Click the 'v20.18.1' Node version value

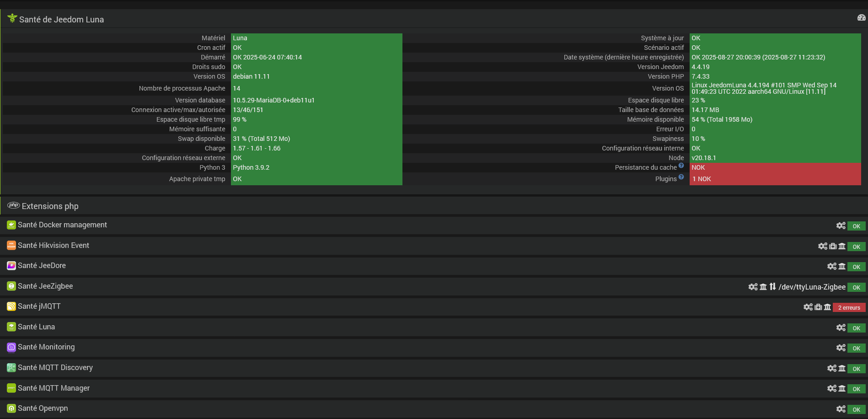[x=704, y=158]
